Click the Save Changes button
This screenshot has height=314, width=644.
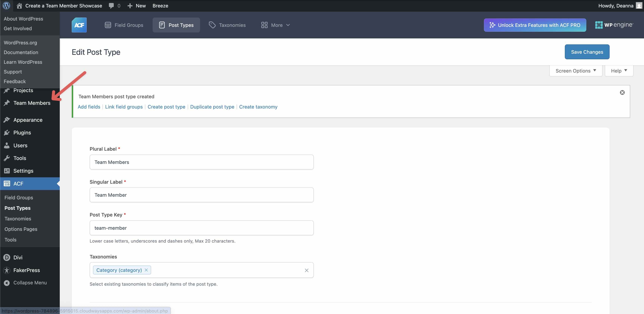[587, 52]
